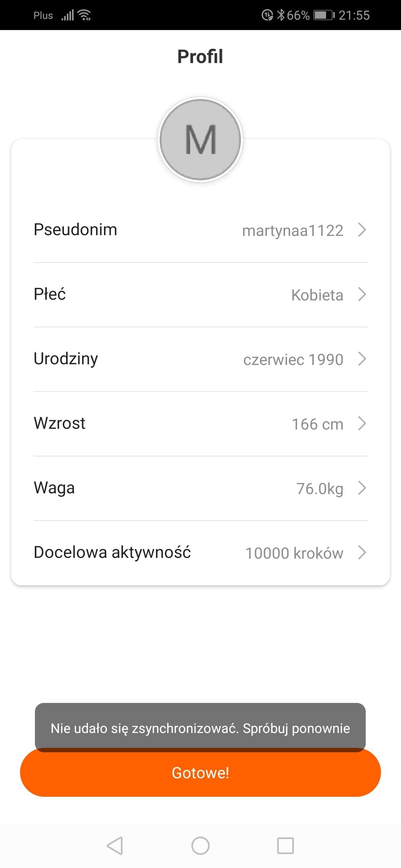Change goal of 10000 kroków
The image size is (401, 868).
point(294,553)
